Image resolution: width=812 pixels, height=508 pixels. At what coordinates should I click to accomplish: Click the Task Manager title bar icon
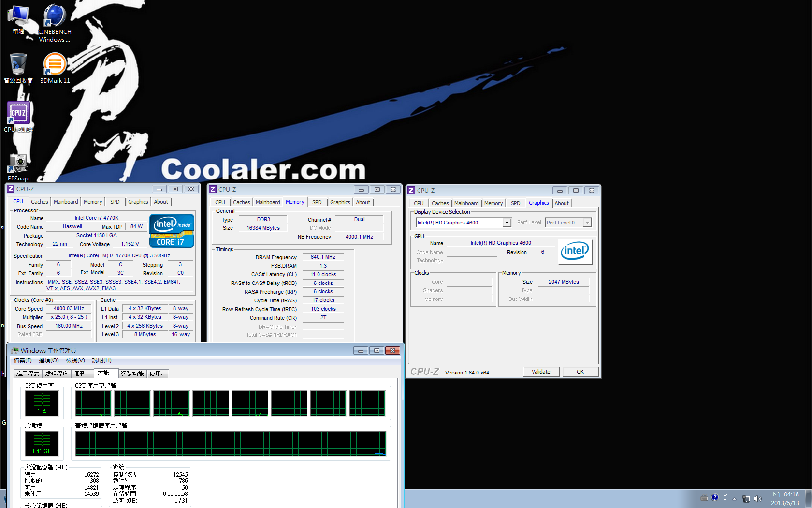pyautogui.click(x=15, y=350)
